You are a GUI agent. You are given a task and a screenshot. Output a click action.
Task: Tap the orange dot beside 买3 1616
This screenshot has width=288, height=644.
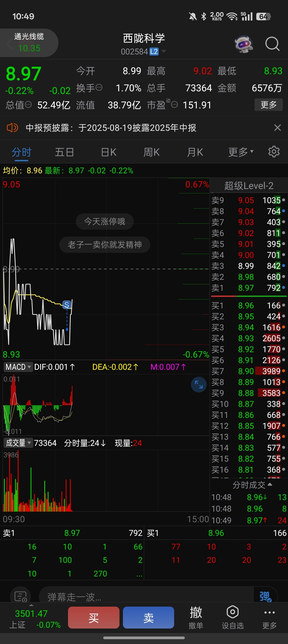pos(283,327)
